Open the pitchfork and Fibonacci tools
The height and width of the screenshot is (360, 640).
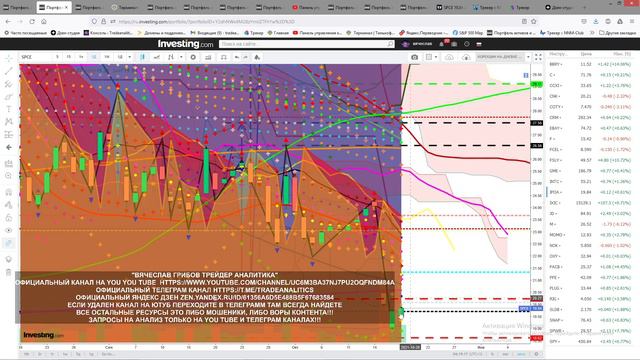click(x=9, y=84)
